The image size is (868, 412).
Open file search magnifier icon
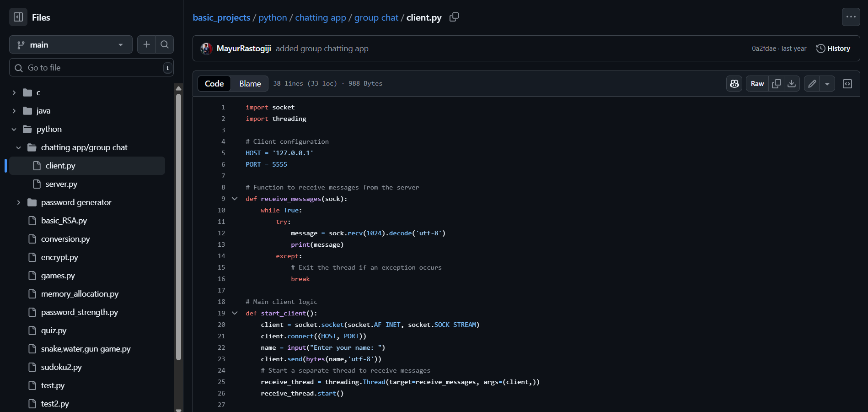[165, 44]
